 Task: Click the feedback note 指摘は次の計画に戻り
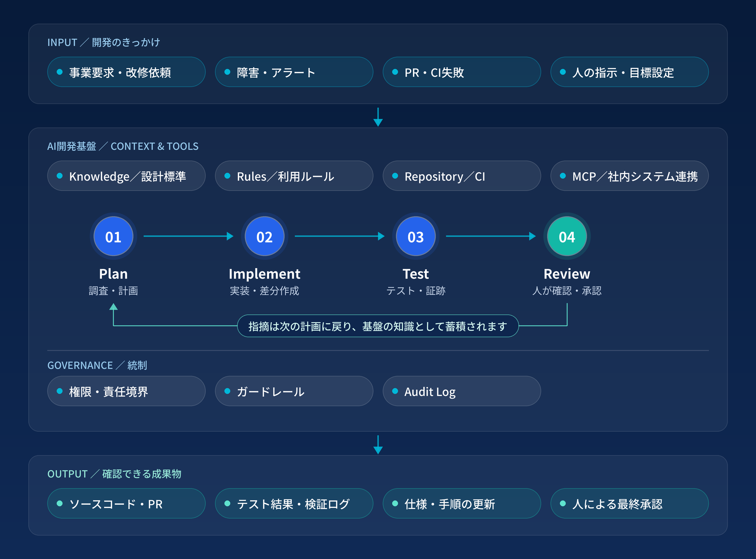tap(378, 326)
